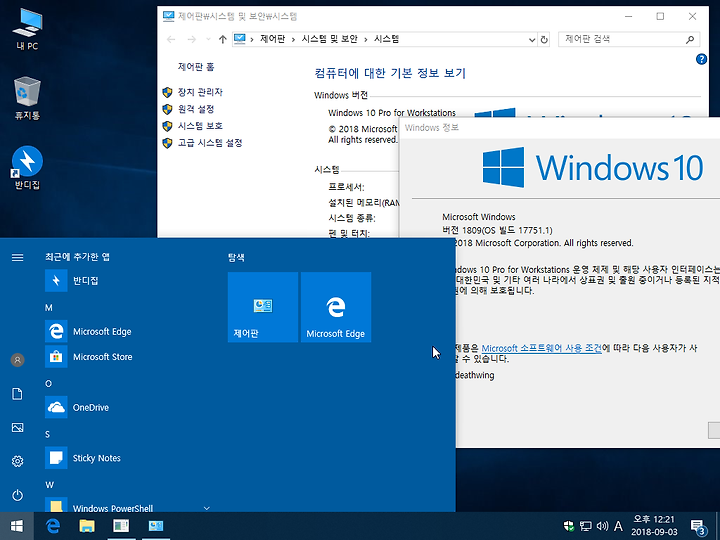The width and height of the screenshot is (720, 540).
Task: Click the letter M app list header
Action: tap(49, 308)
